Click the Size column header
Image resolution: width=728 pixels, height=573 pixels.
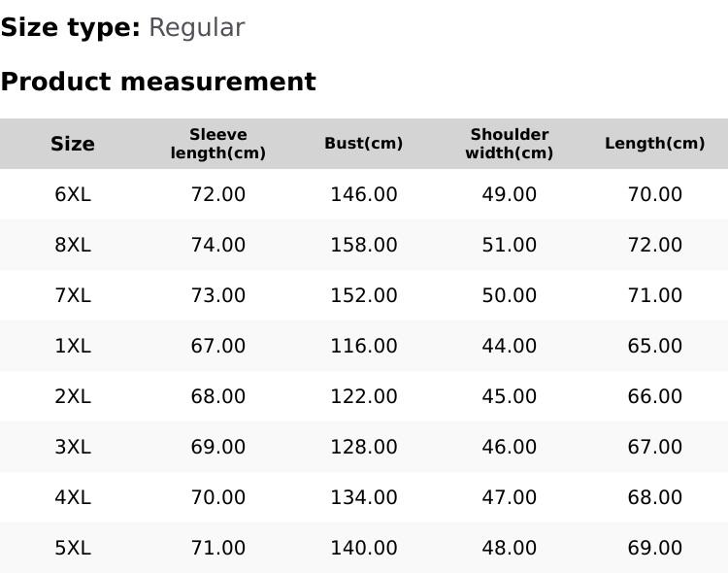click(73, 144)
